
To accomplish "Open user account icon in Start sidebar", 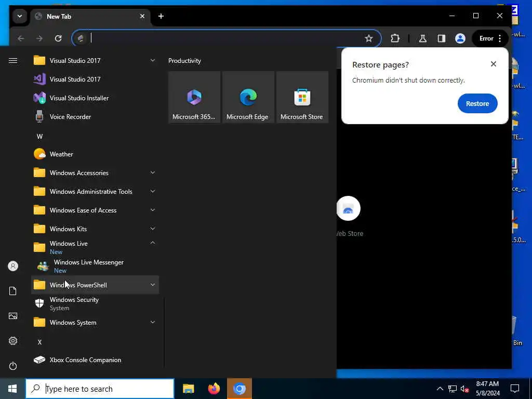I will pos(13,266).
